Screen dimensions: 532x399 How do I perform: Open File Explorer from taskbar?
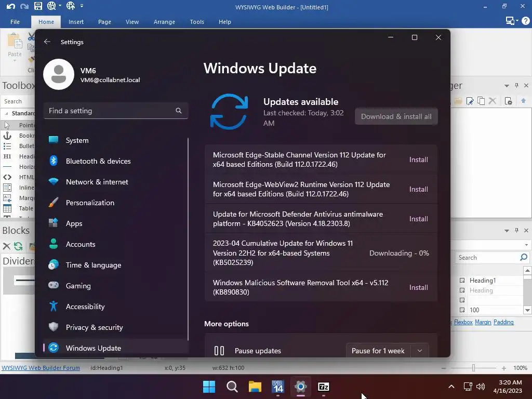255,387
